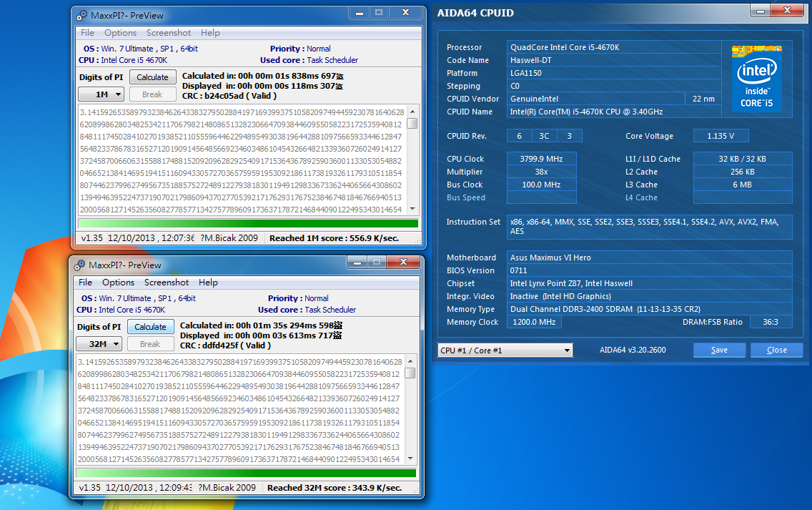The height and width of the screenshot is (510, 812).
Task: Click Calculate in the 32M MaxxPI window
Action: pyautogui.click(x=151, y=327)
